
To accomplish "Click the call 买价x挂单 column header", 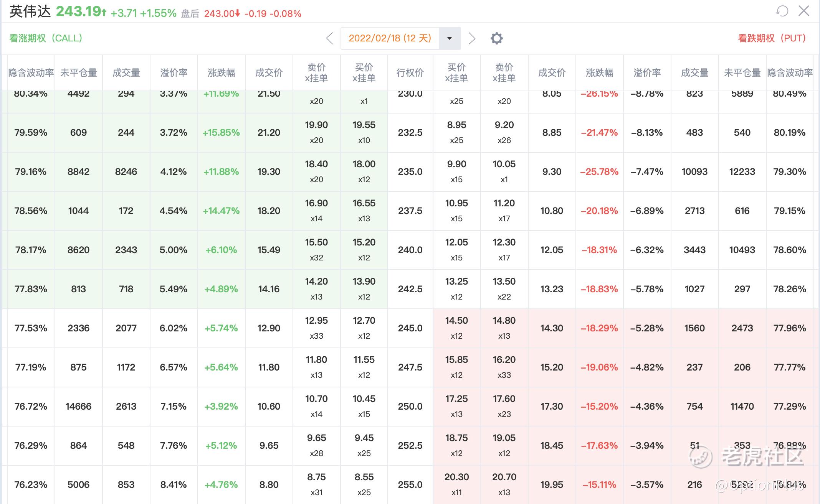I will click(x=364, y=73).
